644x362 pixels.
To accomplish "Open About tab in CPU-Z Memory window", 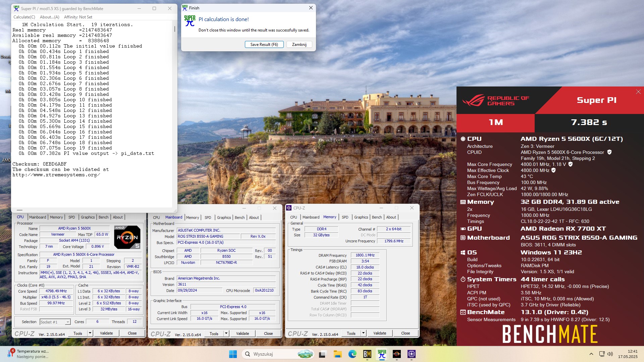I will (391, 217).
